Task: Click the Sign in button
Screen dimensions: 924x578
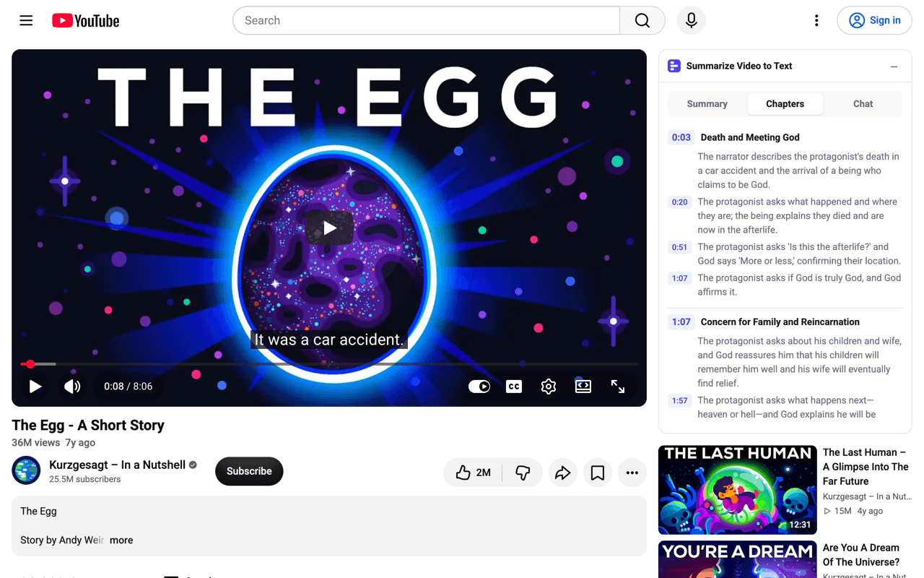Action: (874, 20)
